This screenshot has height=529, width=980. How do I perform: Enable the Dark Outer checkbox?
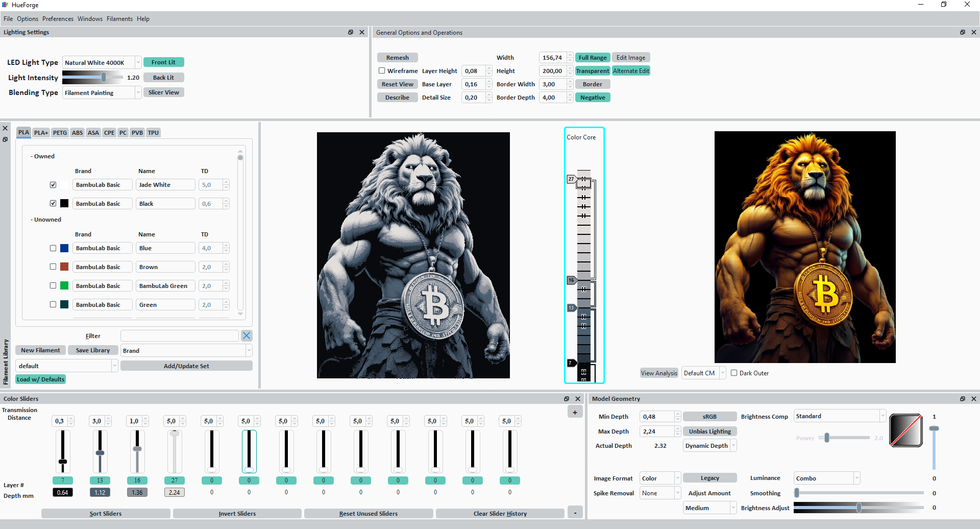(x=734, y=373)
